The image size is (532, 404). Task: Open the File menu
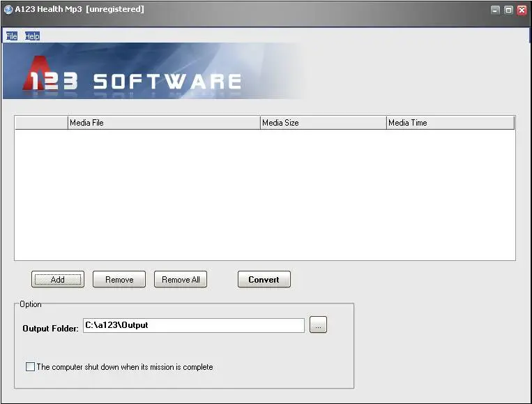(12, 36)
